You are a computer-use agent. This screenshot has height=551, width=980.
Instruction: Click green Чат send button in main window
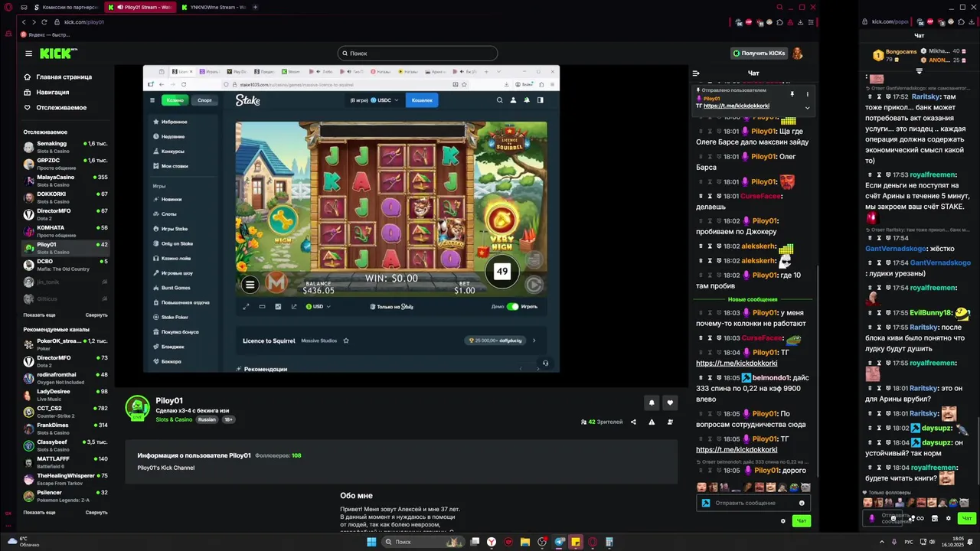coord(802,521)
